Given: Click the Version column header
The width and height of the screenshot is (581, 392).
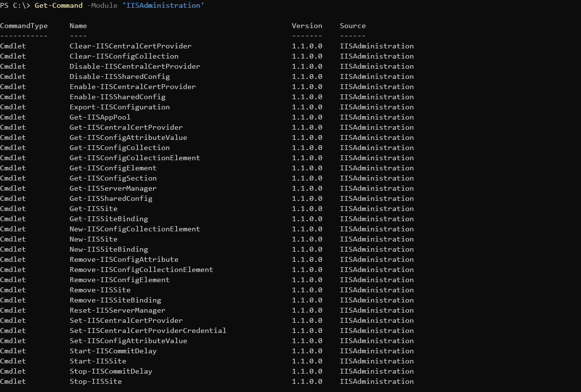Looking at the screenshot, I should pos(307,26).
